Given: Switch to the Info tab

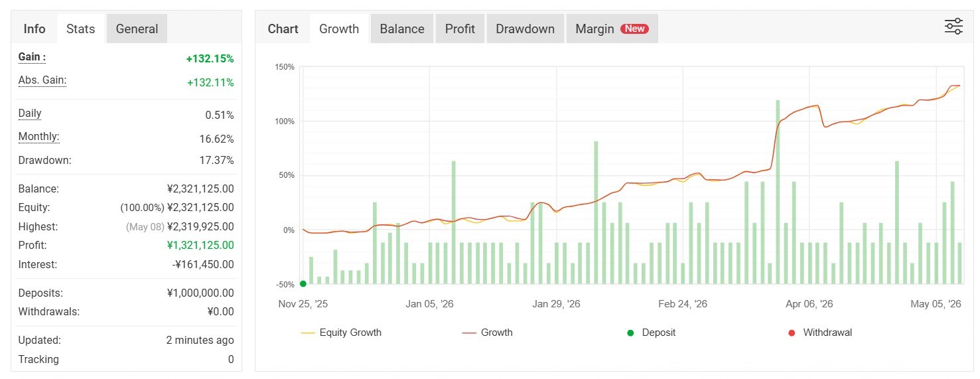Looking at the screenshot, I should (x=35, y=29).
